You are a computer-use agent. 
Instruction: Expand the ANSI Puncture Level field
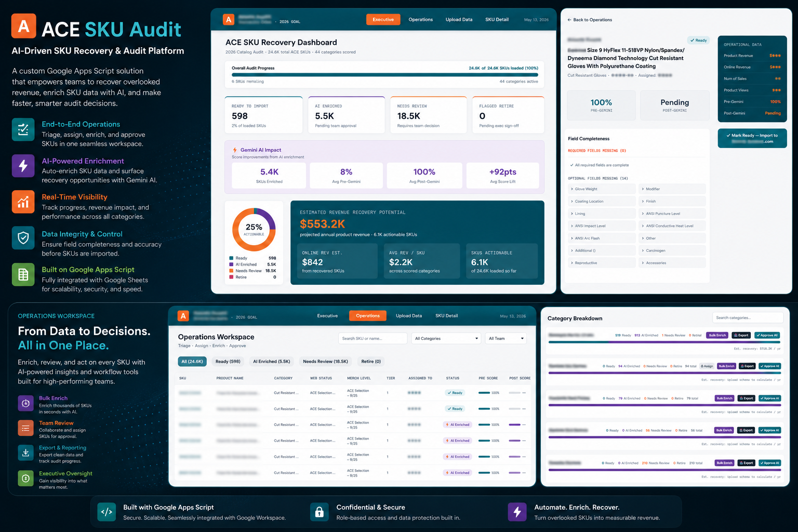click(x=672, y=214)
